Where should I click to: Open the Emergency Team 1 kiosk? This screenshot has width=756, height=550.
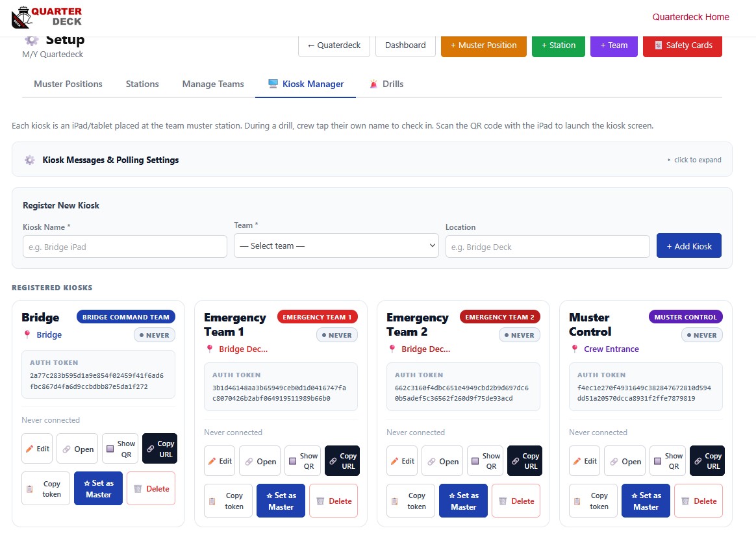click(x=260, y=461)
